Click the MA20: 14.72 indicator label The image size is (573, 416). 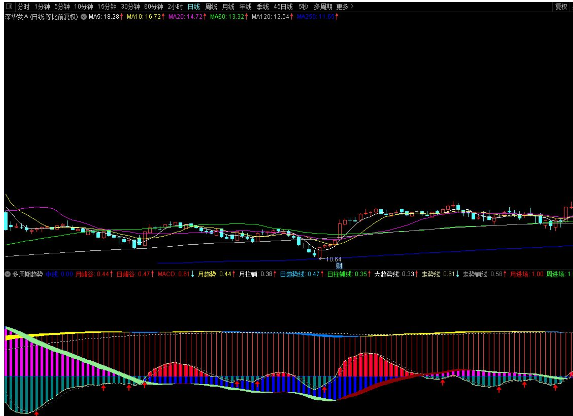[x=187, y=17]
